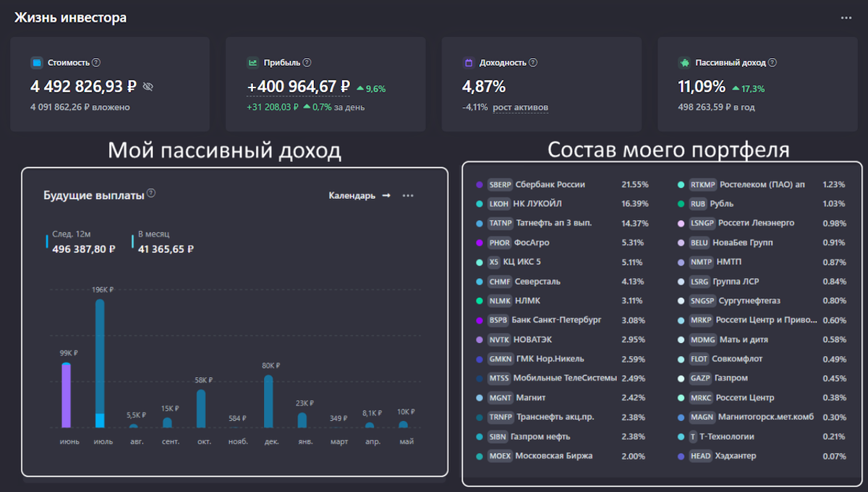The height and width of the screenshot is (492, 868).
Task: Select the Газпром нефть row name
Action: click(542, 436)
